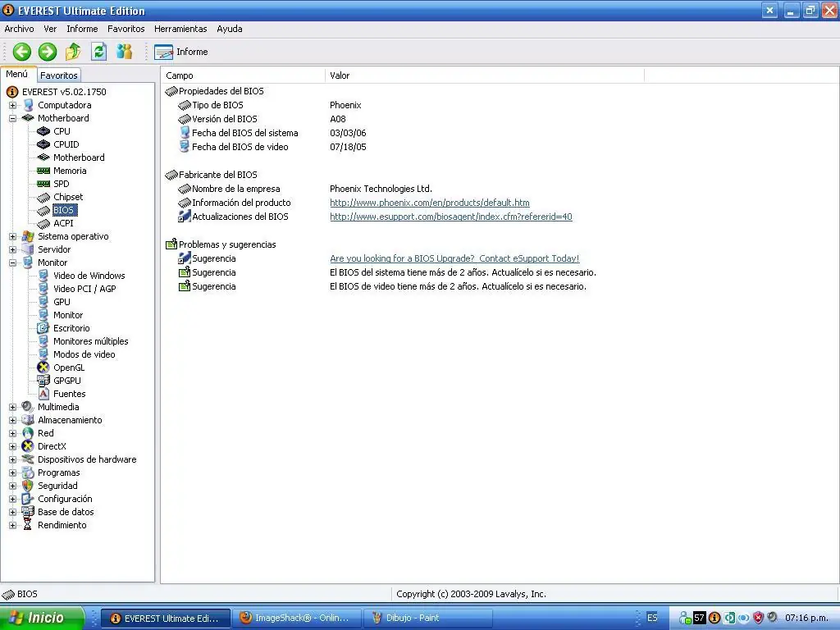The width and height of the screenshot is (840, 630).
Task: Expand the Dispositivos de hardware node
Action: coord(13,459)
